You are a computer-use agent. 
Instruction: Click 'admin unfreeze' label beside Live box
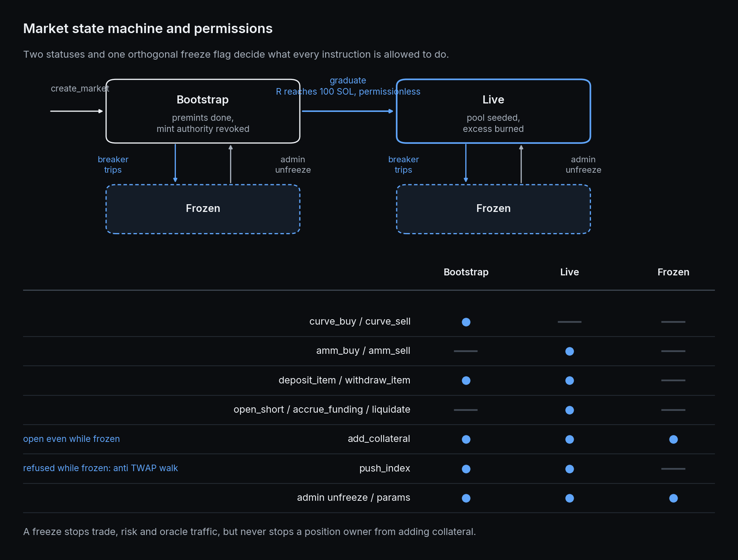coord(583,165)
